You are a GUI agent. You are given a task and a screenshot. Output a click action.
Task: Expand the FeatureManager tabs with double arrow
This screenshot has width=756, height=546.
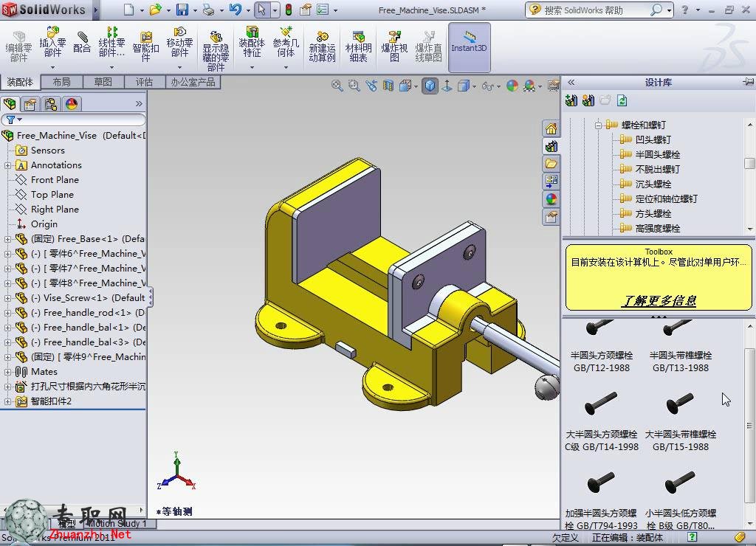pos(139,103)
